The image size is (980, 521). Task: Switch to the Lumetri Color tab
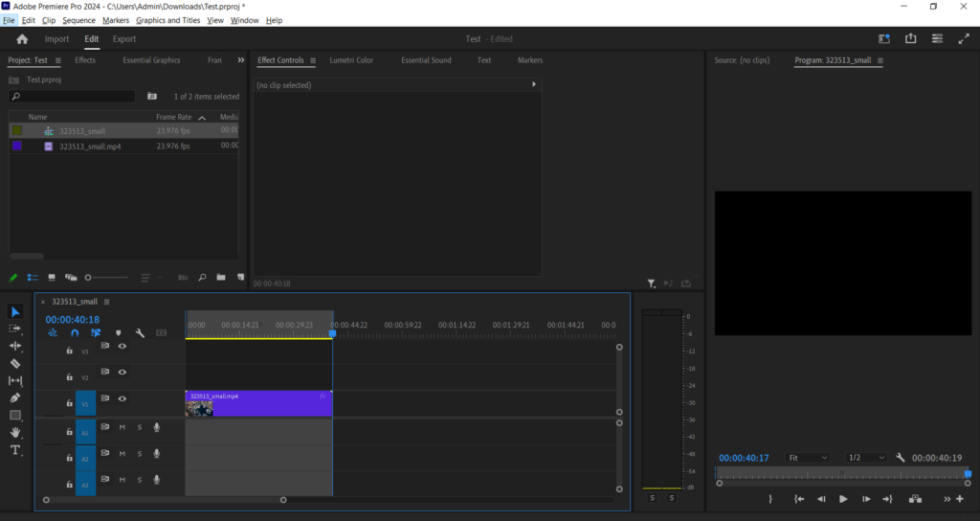[x=351, y=60]
